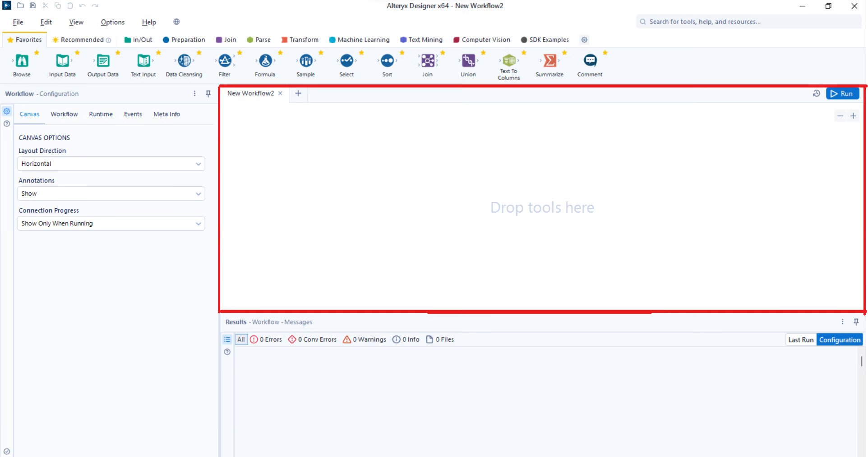This screenshot has width=868, height=457.
Task: Toggle the 0 Errors filter
Action: click(x=266, y=339)
